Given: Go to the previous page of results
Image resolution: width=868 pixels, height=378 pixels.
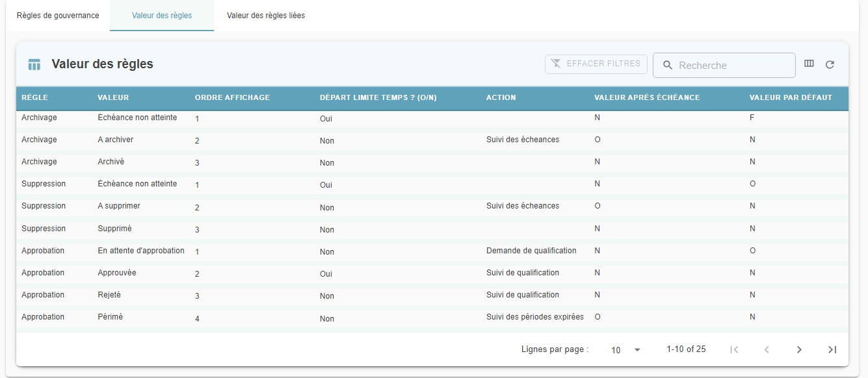Looking at the screenshot, I should pos(767,349).
